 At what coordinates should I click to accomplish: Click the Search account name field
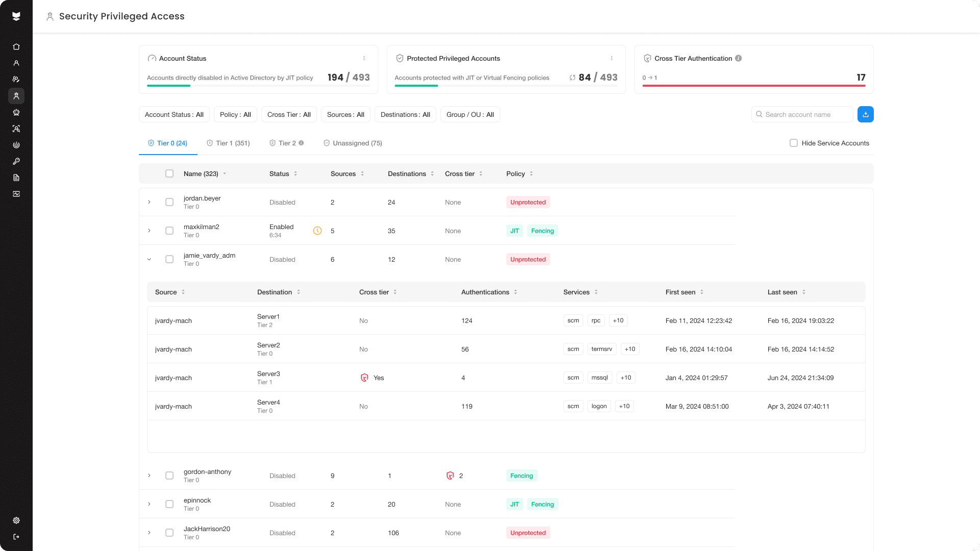click(x=802, y=114)
